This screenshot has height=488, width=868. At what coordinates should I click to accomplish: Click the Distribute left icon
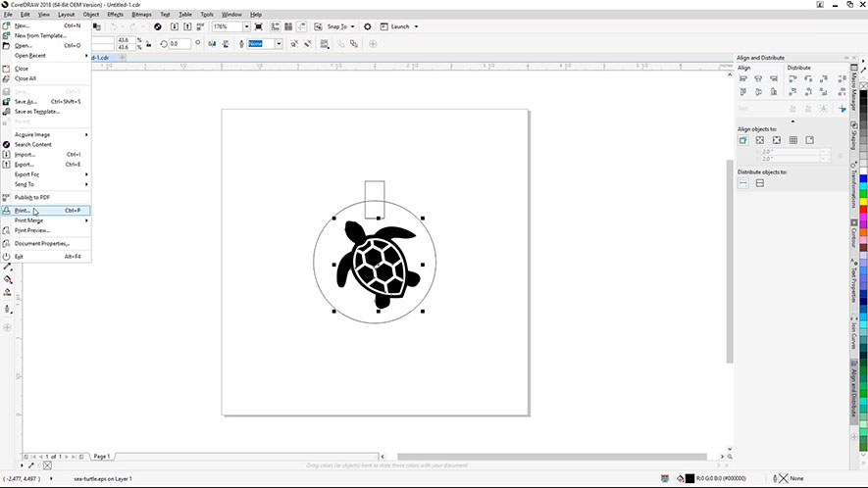[x=794, y=78]
